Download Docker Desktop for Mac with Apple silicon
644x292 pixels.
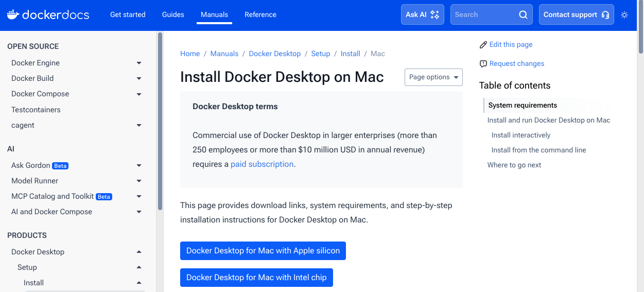263,251
